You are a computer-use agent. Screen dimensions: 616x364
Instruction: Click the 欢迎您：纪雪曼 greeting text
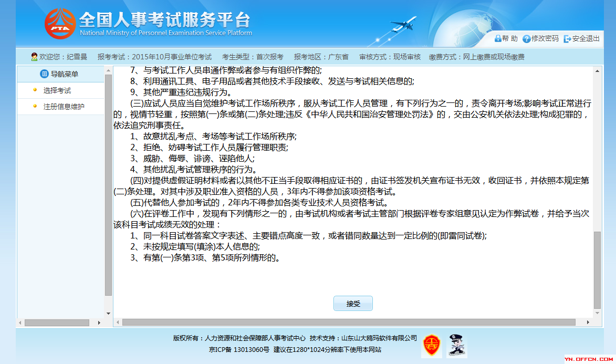pos(63,57)
